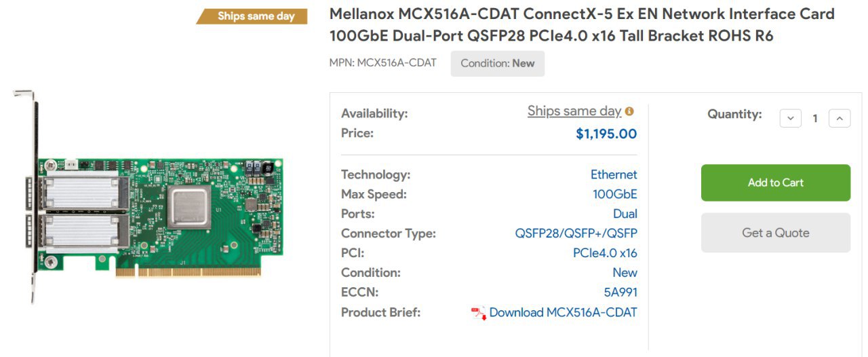868x357 pixels.
Task: Click the 5A991 ECCN link
Action: point(620,293)
